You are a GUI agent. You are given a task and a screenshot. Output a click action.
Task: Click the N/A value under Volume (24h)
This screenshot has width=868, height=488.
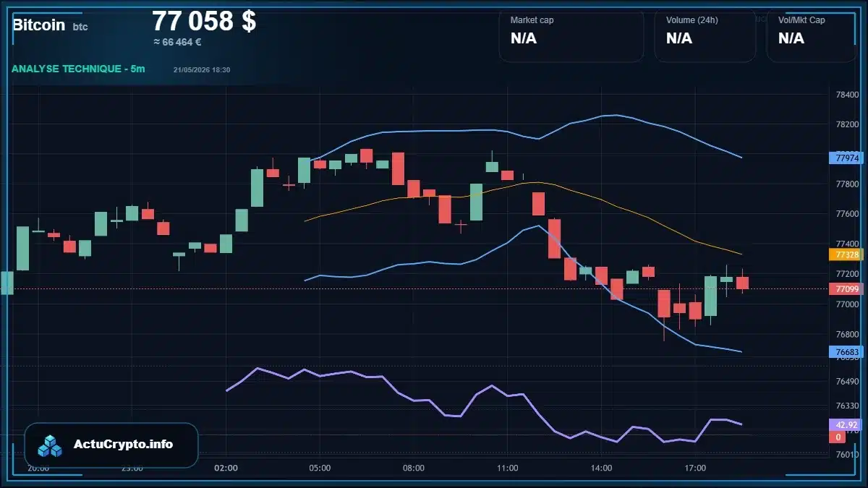[x=679, y=38]
